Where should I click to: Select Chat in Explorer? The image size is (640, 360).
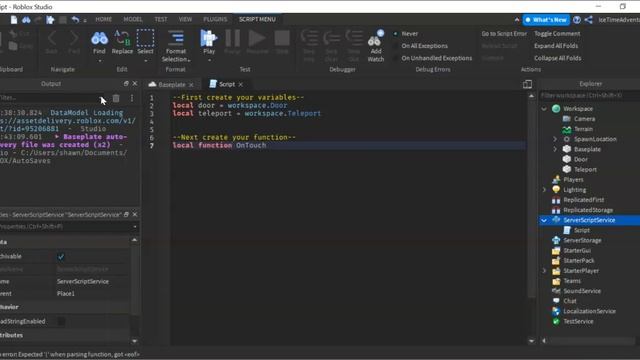coord(570,301)
